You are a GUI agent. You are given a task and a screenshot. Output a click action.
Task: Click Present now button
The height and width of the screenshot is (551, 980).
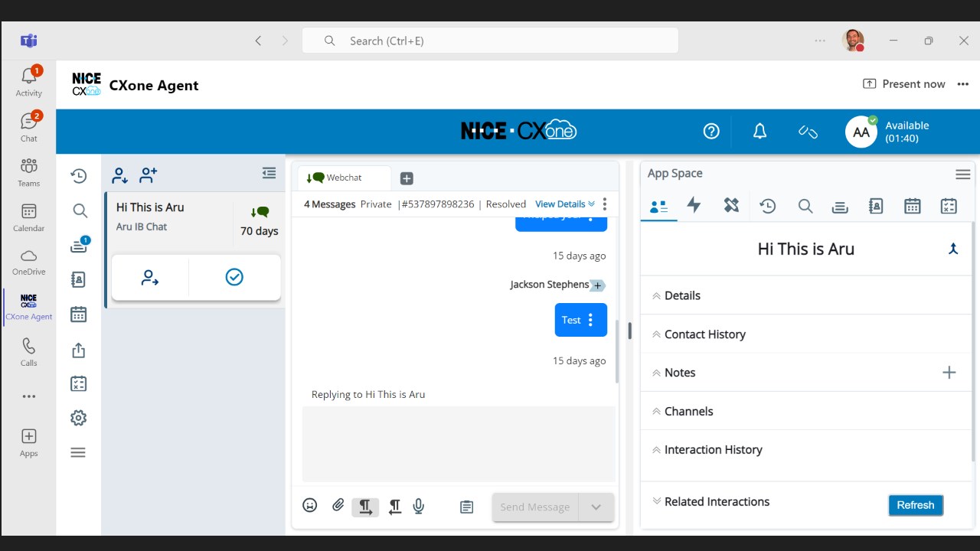point(904,84)
